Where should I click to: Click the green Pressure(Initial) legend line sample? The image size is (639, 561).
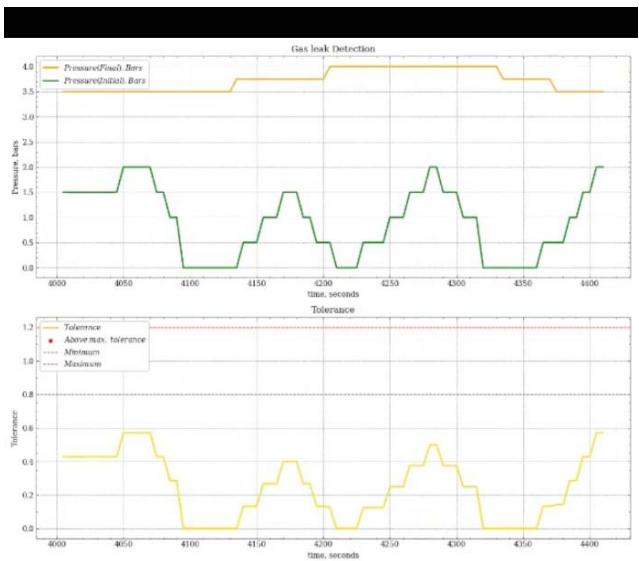[x=54, y=80]
